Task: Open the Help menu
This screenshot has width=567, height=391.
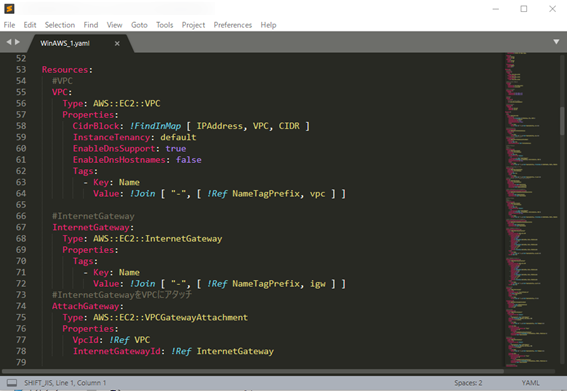Action: pos(268,25)
